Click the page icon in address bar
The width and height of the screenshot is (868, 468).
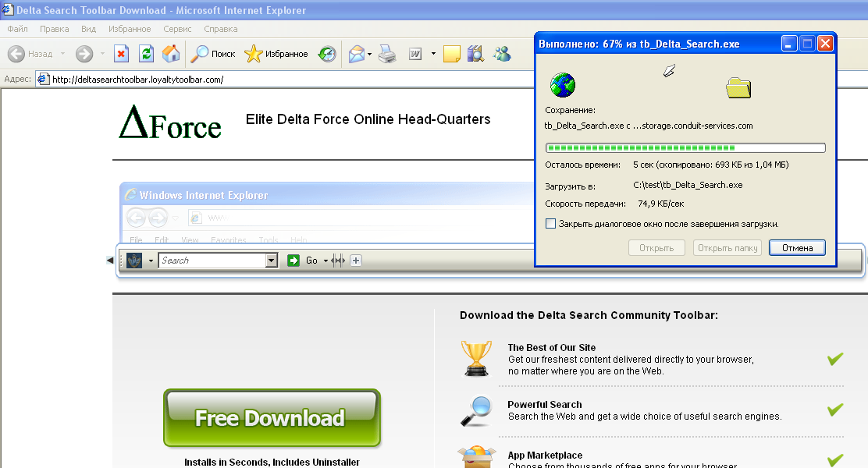43,79
